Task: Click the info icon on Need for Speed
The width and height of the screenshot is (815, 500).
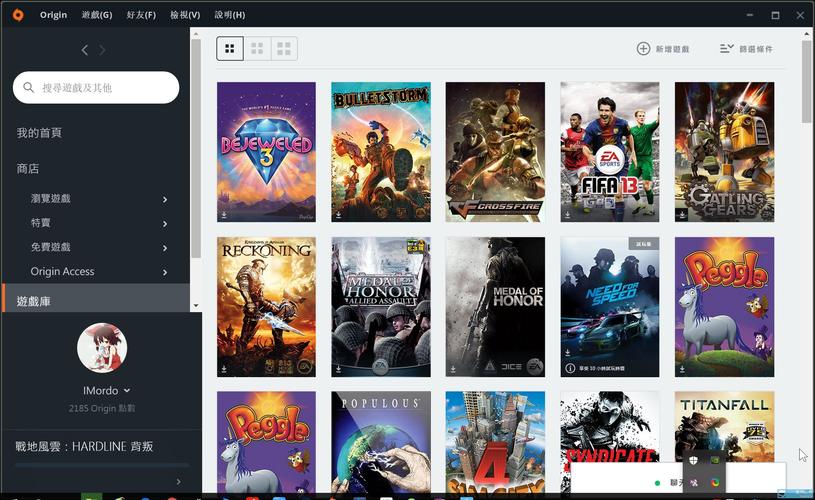Action: 570,368
